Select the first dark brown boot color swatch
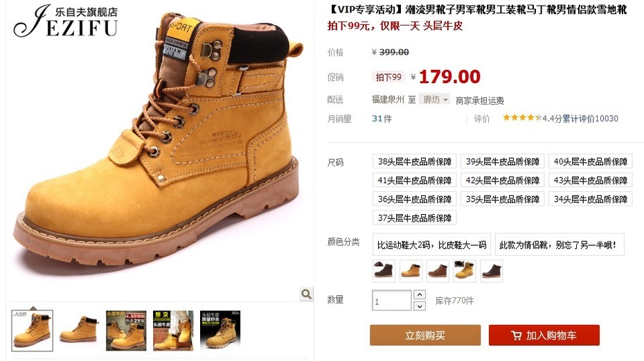 pyautogui.click(x=384, y=271)
